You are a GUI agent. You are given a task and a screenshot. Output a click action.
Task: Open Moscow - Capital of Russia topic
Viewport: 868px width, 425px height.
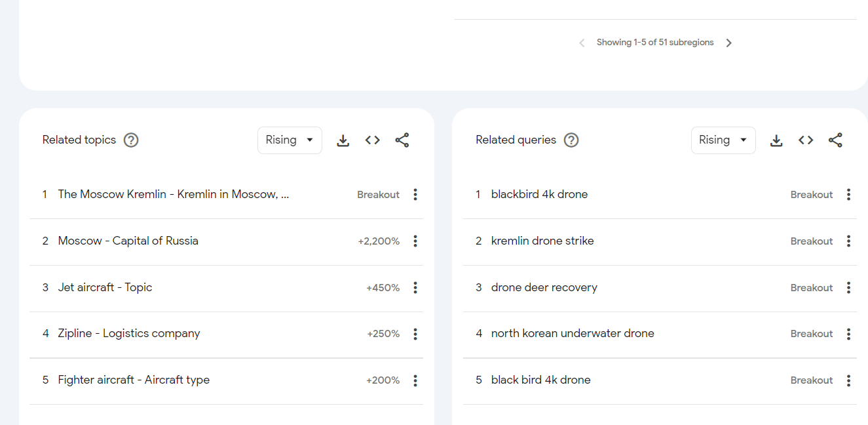[128, 241]
